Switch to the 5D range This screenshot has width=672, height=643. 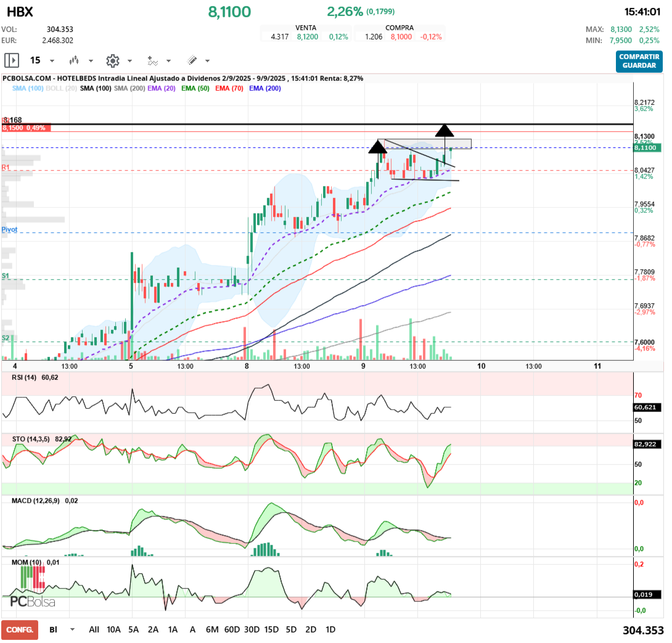(x=291, y=629)
